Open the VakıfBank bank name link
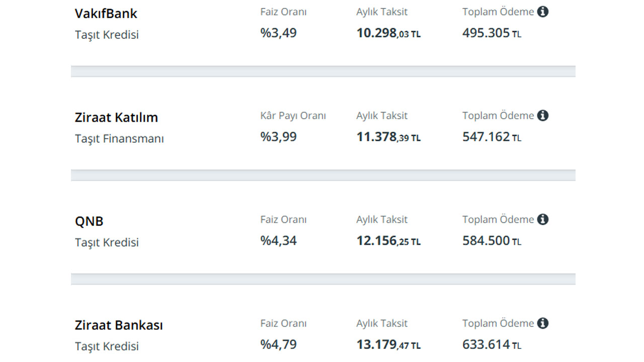644x362 pixels. (x=106, y=14)
